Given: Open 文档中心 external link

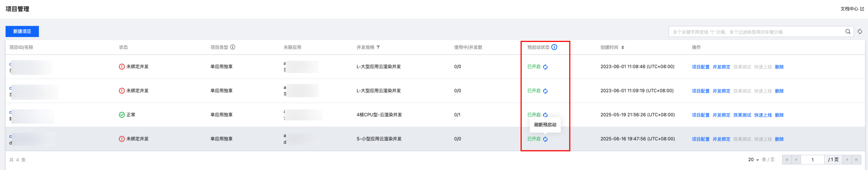Looking at the screenshot, I should coord(852,9).
